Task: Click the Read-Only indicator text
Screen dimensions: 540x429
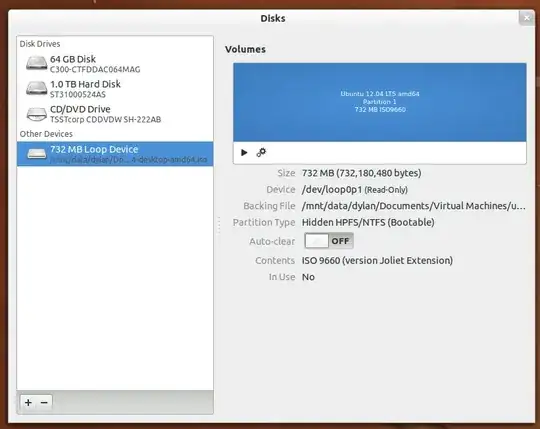Action: click(x=386, y=190)
